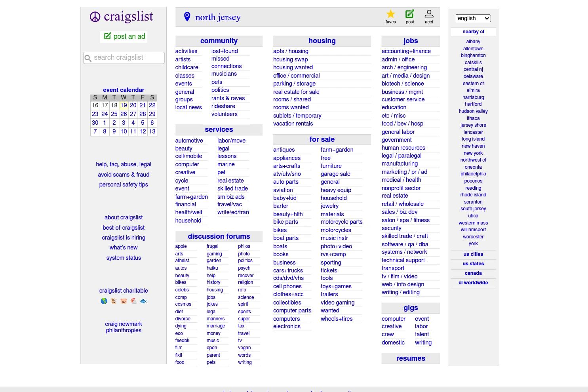Image resolution: width=588 pixels, height=392 pixels.
Task: Open 'vegan' discussion forum
Action: [x=244, y=348]
